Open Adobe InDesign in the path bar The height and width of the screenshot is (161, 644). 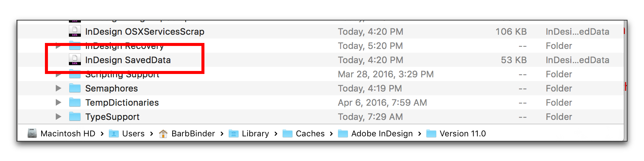[382, 133]
